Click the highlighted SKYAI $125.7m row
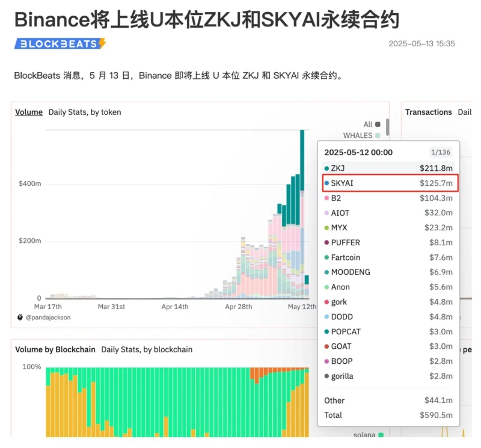481x448 pixels. [388, 183]
